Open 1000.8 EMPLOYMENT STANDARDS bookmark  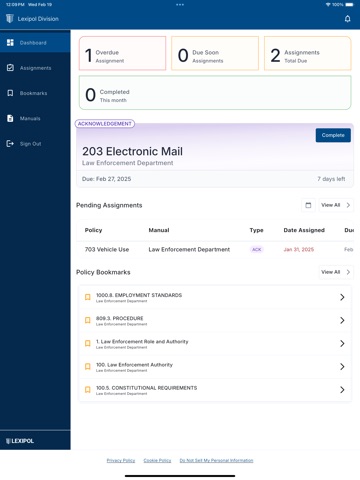coord(215,297)
